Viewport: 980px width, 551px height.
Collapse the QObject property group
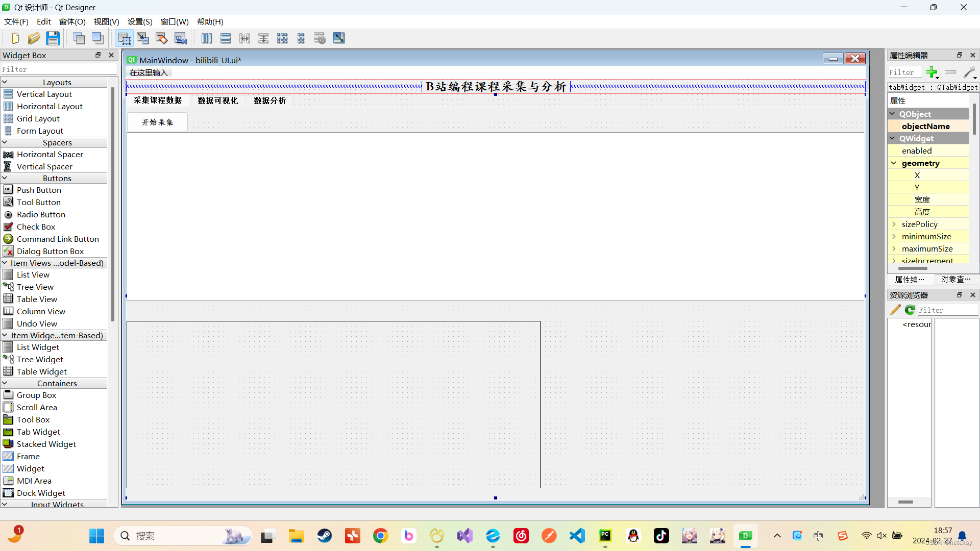pos(893,114)
